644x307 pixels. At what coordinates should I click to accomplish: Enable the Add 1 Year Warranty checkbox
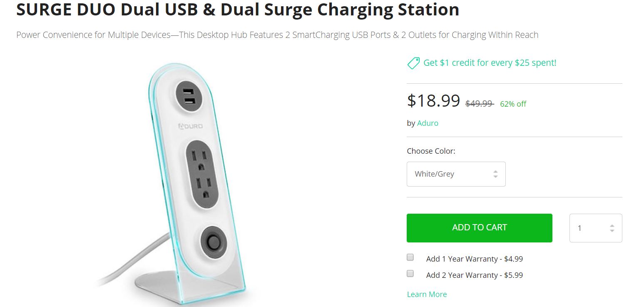tap(410, 257)
